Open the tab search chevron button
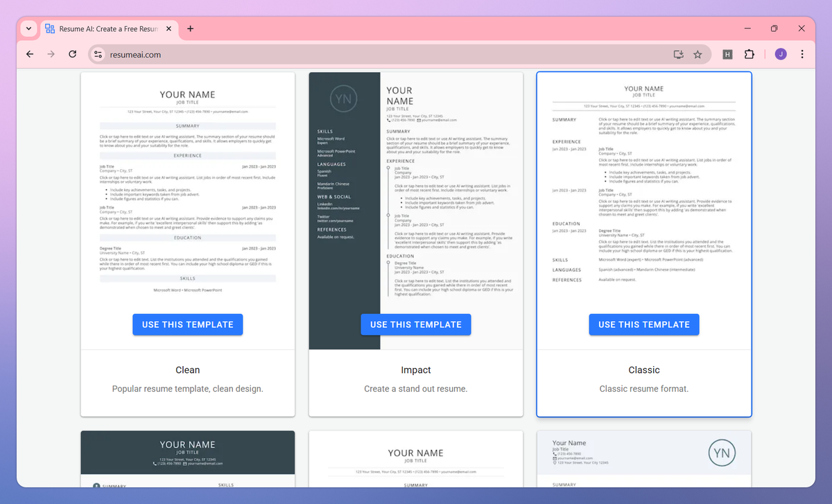The image size is (832, 504). tap(28, 29)
